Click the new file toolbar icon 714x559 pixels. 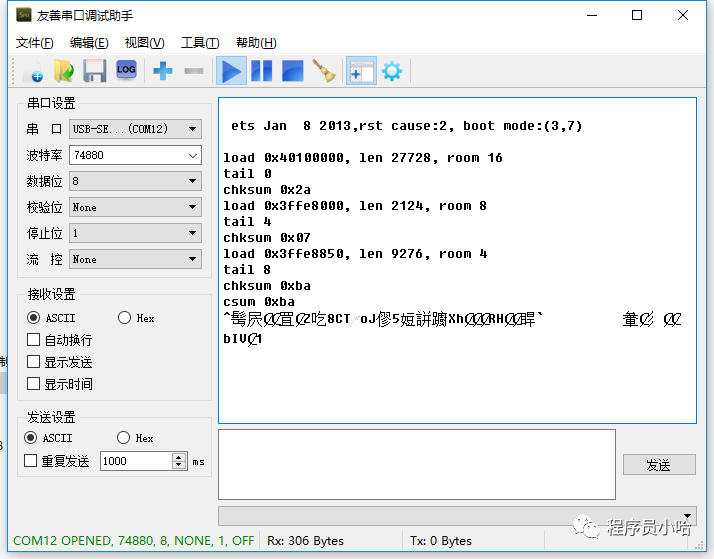(x=32, y=71)
